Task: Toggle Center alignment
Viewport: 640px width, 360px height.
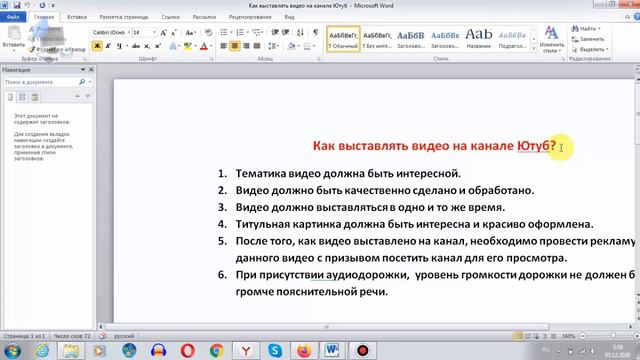Action: point(235,46)
